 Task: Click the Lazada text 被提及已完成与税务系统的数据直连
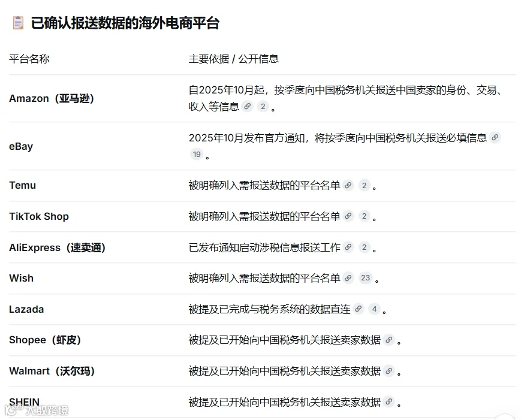pyautogui.click(x=269, y=309)
